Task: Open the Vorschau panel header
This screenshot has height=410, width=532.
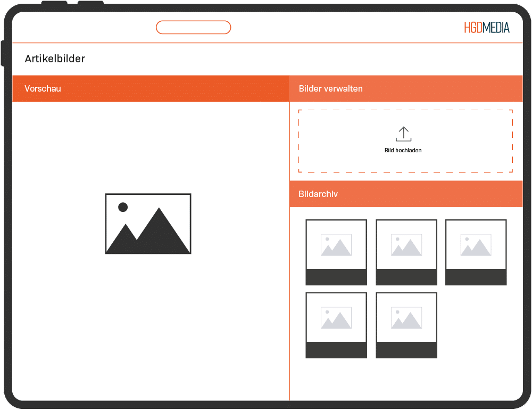Action: 151,88
